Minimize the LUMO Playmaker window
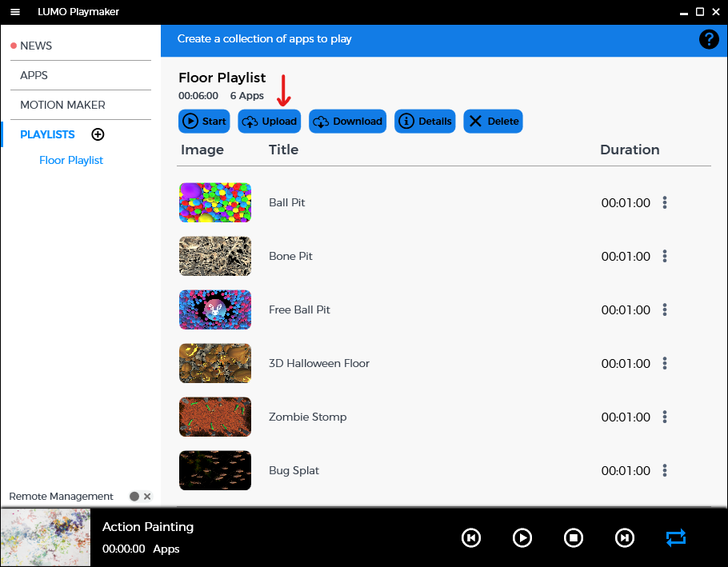Screen dimensions: 728x567 click(x=683, y=13)
